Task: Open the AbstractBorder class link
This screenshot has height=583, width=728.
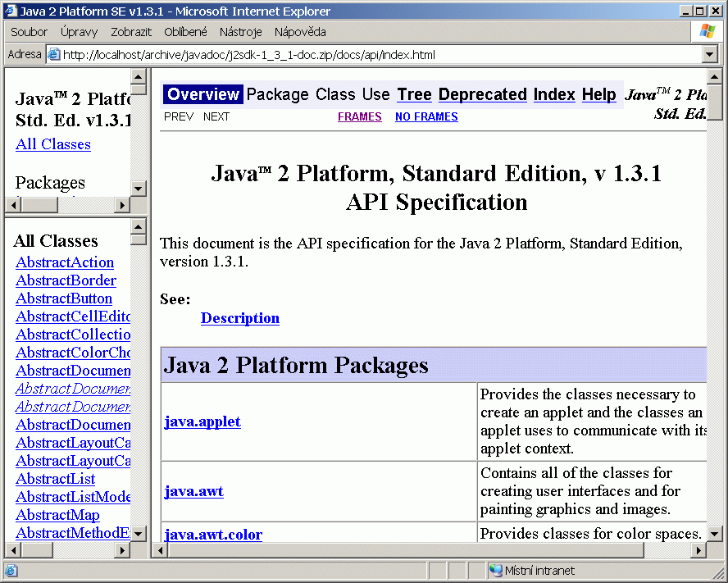Action: [66, 280]
